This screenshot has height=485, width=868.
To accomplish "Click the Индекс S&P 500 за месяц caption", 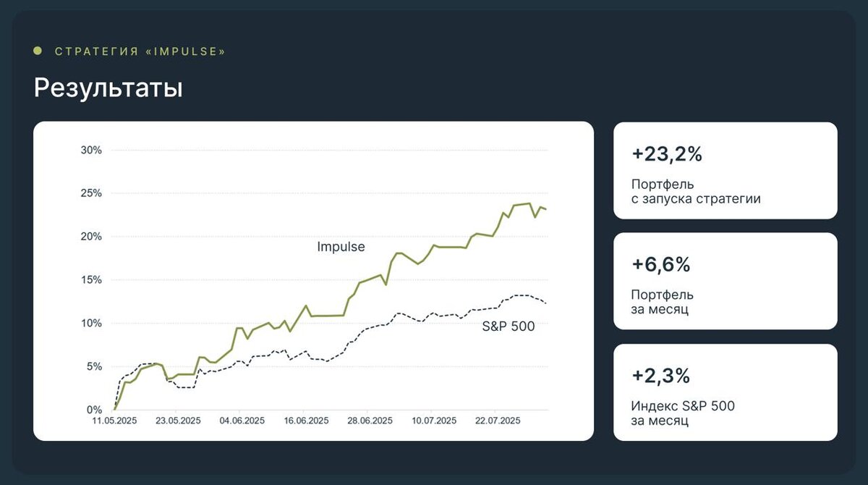I will pyautogui.click(x=683, y=413).
